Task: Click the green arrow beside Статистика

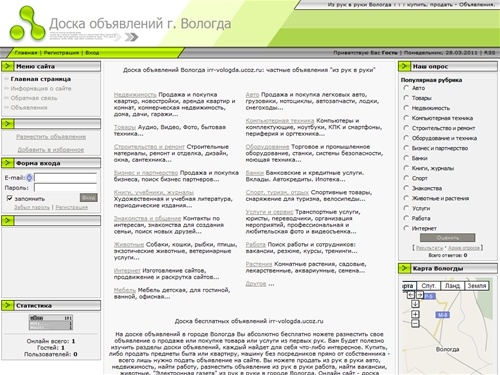Action: tap(8, 305)
